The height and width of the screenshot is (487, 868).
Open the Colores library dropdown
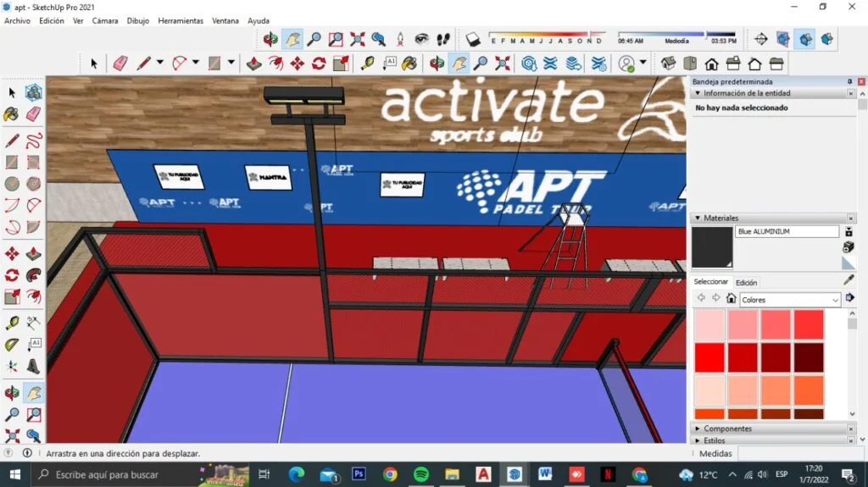click(790, 300)
